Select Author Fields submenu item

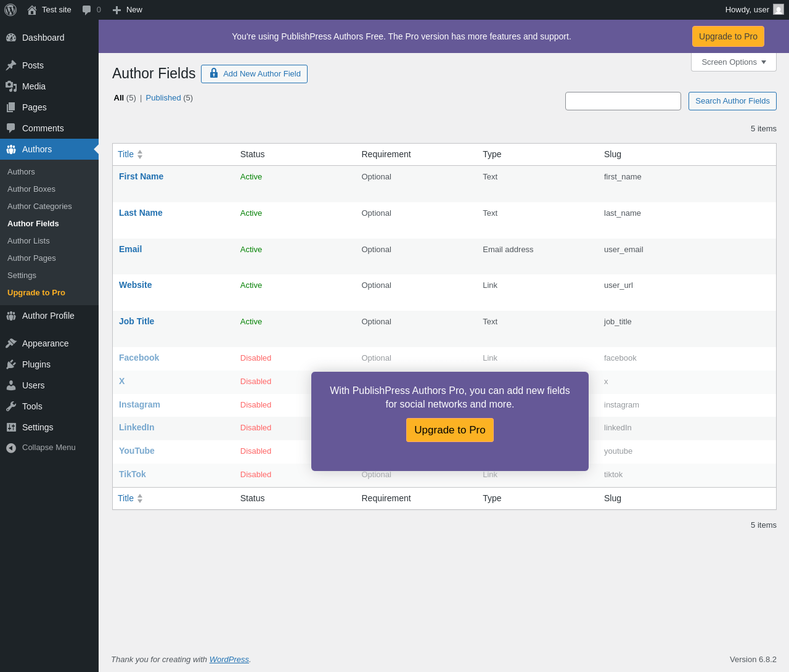(x=33, y=224)
